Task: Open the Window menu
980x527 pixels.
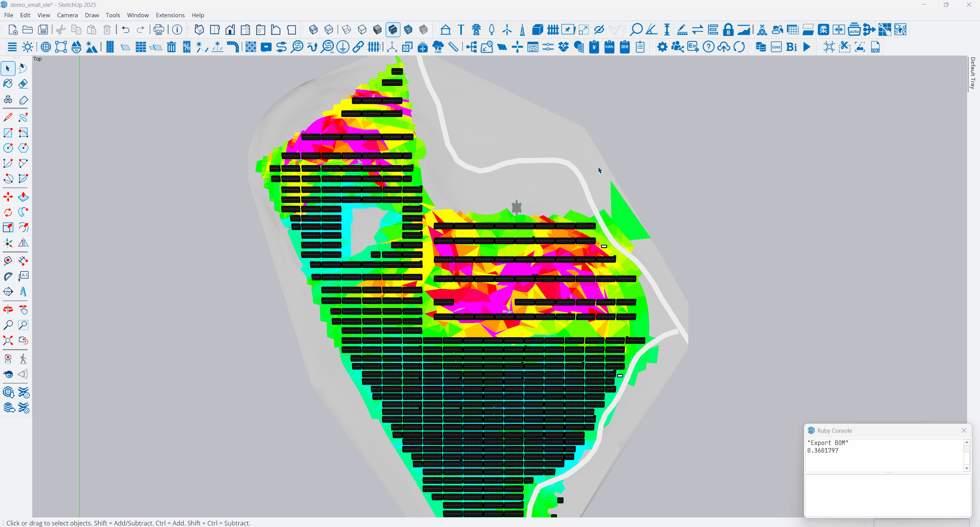Action: coord(138,15)
